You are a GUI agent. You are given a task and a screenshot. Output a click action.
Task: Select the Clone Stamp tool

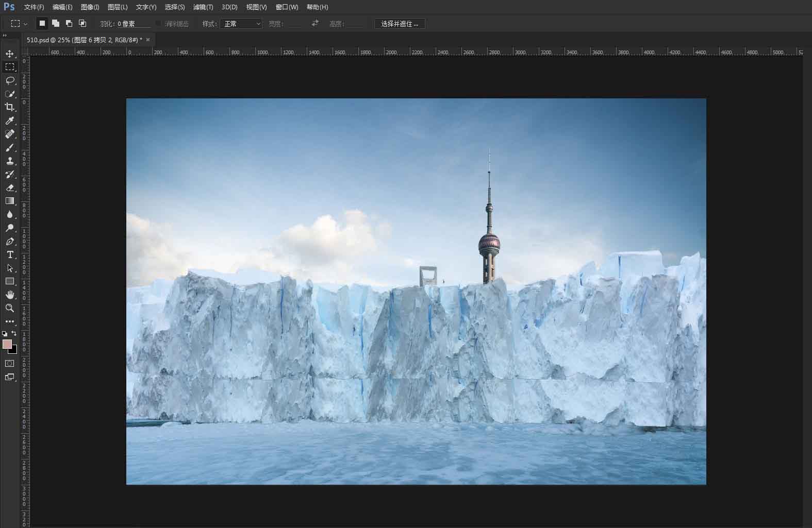point(10,161)
